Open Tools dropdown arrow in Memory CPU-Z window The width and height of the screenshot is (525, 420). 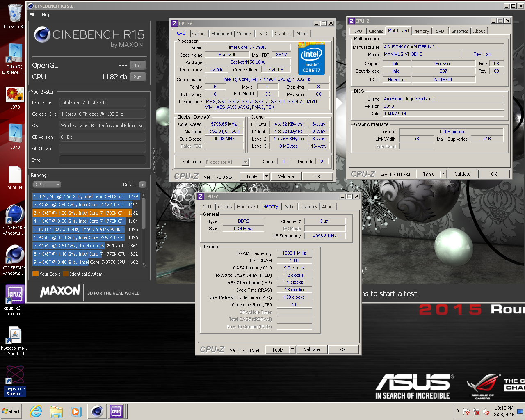tap(292, 349)
